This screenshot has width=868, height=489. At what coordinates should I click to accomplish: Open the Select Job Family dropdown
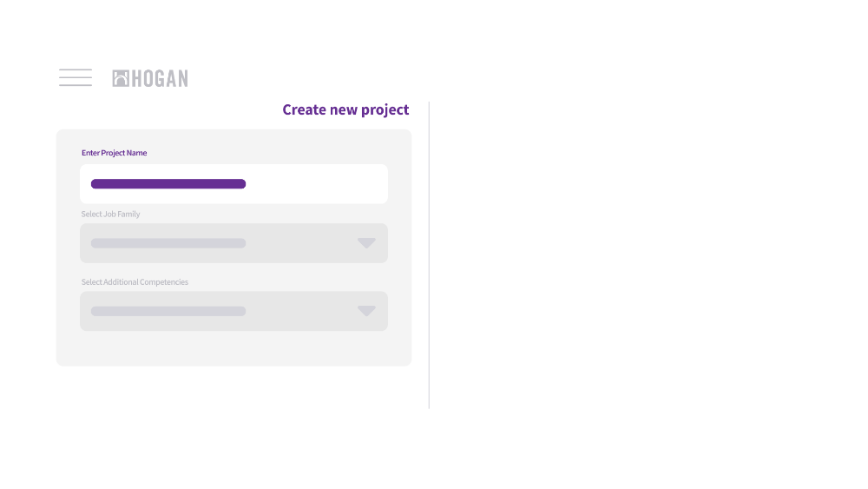233,243
